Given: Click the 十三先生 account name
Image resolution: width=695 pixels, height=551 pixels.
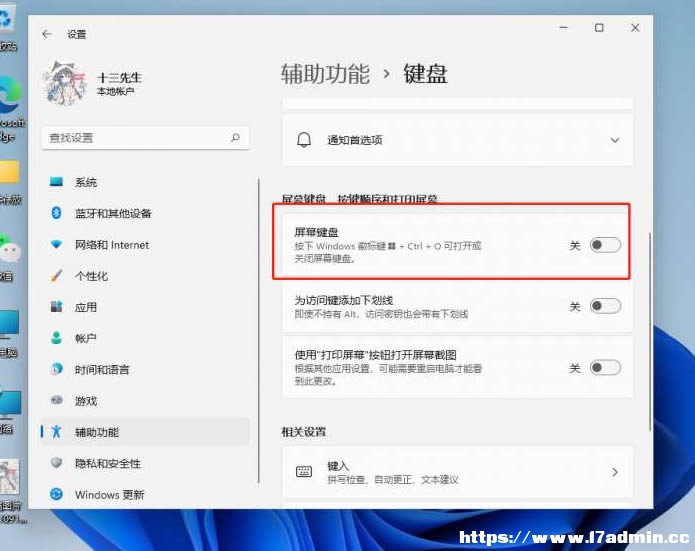Looking at the screenshot, I should click(x=119, y=78).
